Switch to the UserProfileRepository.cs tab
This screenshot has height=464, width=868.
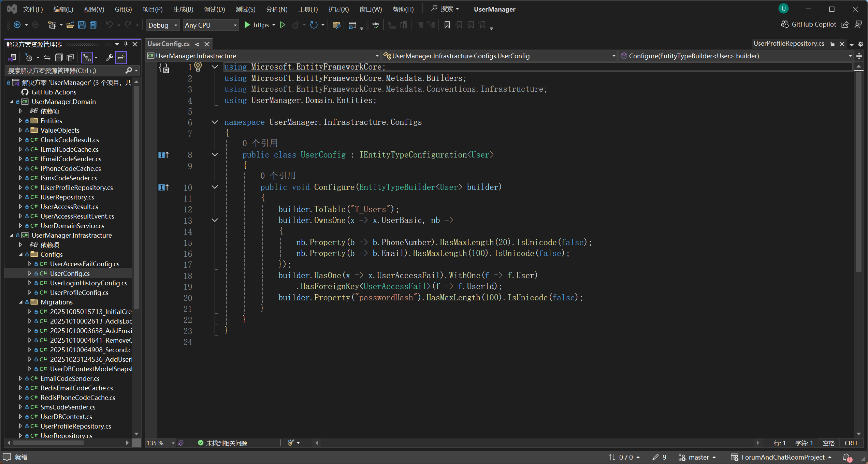(x=789, y=44)
